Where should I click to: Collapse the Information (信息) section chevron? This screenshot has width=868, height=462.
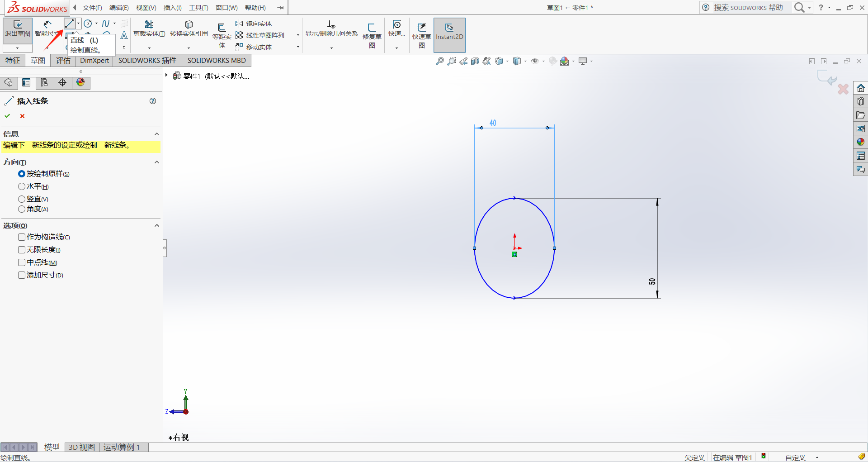pos(157,134)
